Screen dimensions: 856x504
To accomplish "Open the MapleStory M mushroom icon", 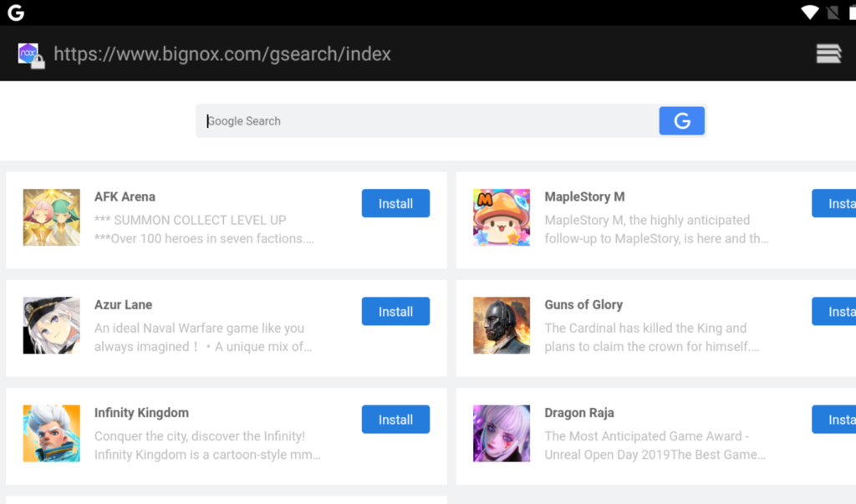I will (502, 217).
